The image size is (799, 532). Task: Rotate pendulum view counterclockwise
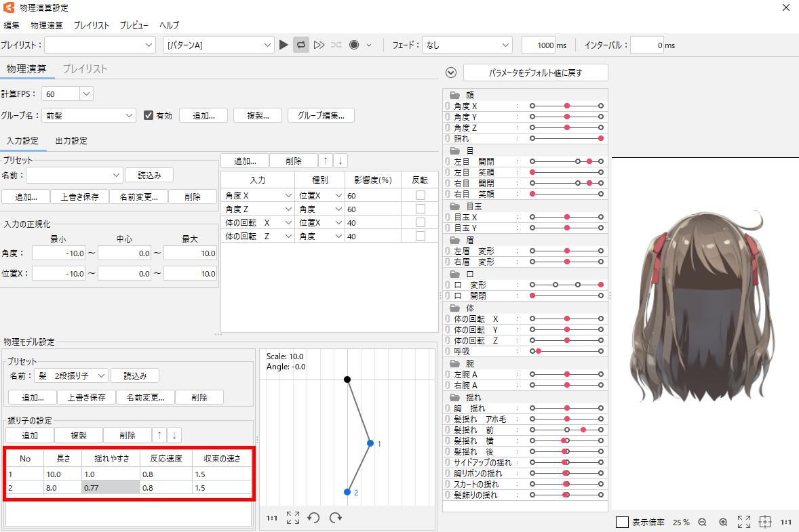coord(313,518)
